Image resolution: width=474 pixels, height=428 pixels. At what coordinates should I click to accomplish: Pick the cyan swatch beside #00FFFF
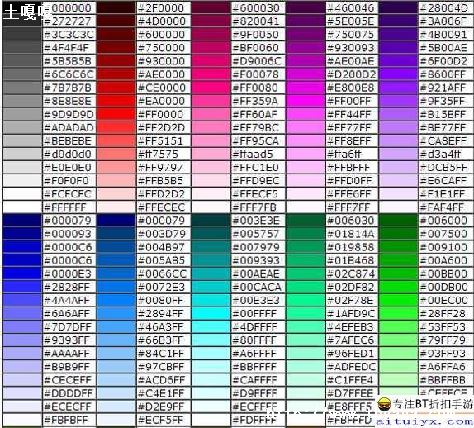[x=211, y=313]
